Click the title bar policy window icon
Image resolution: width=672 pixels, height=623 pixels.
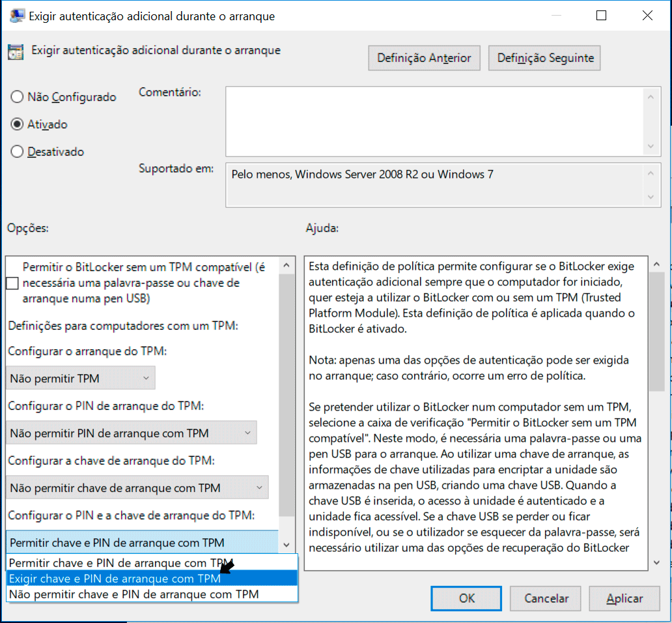pos(17,16)
